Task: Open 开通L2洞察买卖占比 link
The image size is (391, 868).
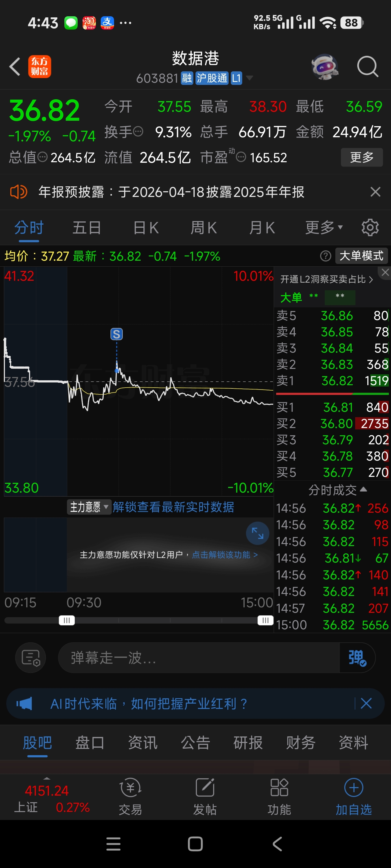Action: coord(327,279)
